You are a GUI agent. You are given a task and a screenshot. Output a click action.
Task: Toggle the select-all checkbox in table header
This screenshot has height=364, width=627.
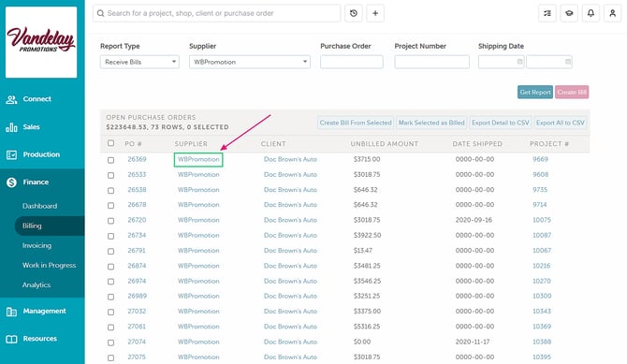tap(110, 143)
